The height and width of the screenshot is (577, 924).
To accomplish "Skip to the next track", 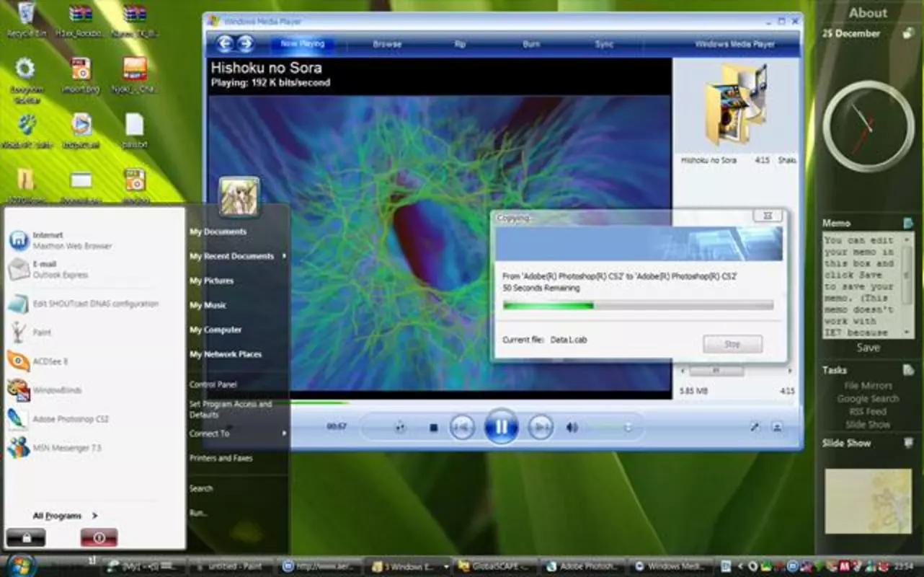I will coord(541,428).
